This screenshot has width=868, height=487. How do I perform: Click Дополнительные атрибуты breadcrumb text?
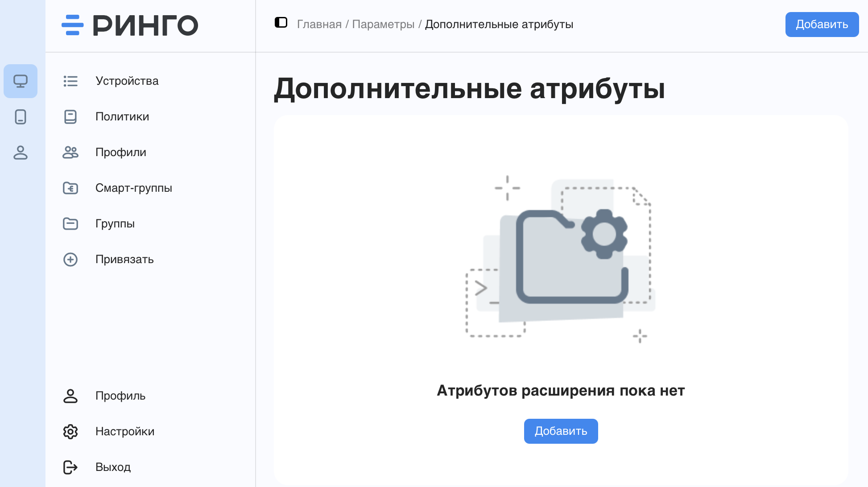click(499, 25)
